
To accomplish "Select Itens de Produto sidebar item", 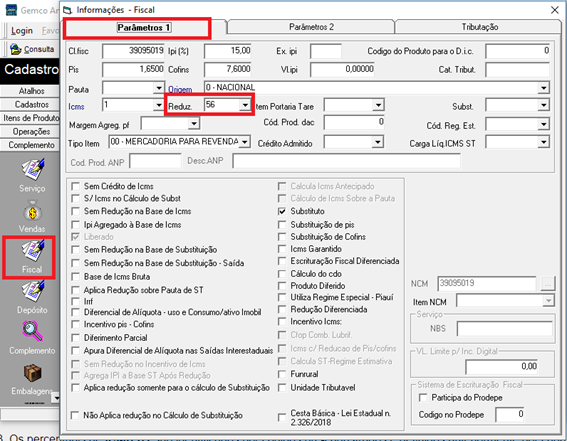I will tap(31, 118).
